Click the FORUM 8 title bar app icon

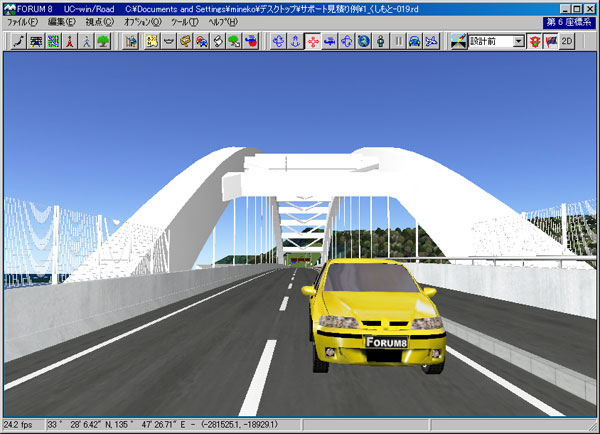[10, 9]
